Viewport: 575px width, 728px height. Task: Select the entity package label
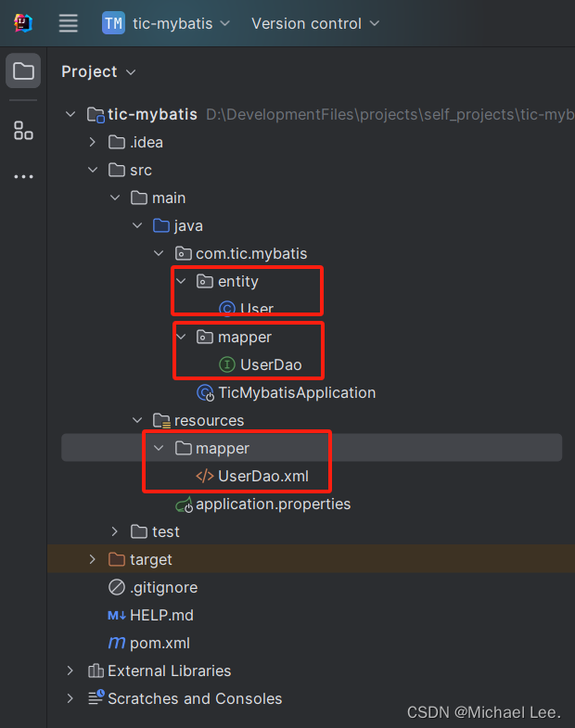coord(238,282)
